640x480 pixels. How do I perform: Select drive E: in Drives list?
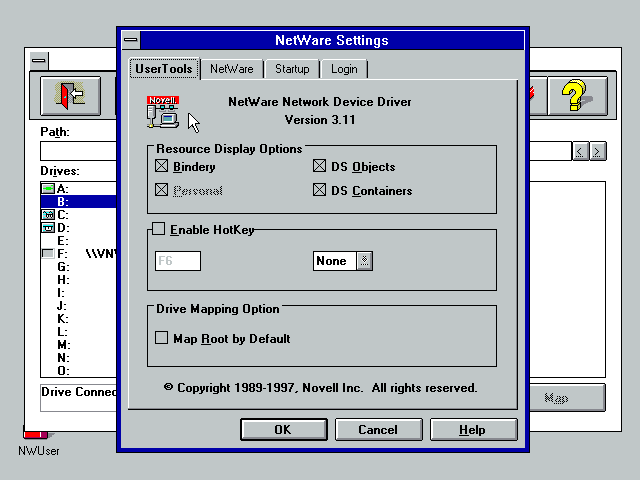(x=78, y=241)
